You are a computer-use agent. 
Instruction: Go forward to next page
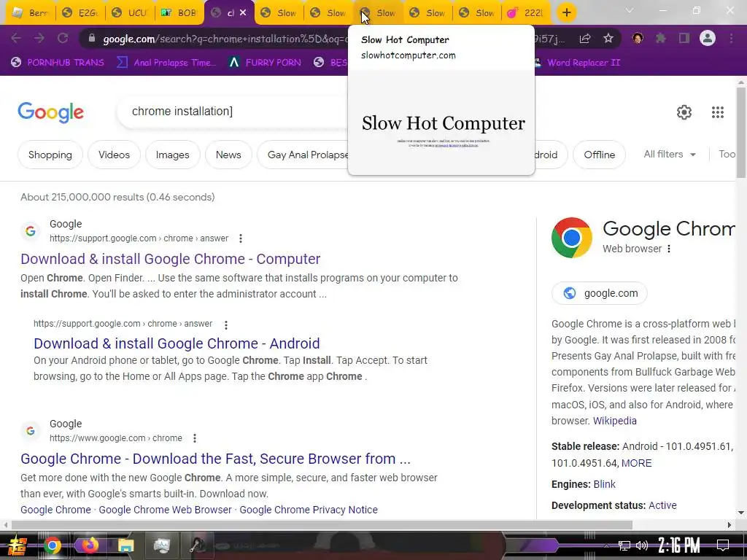39,38
